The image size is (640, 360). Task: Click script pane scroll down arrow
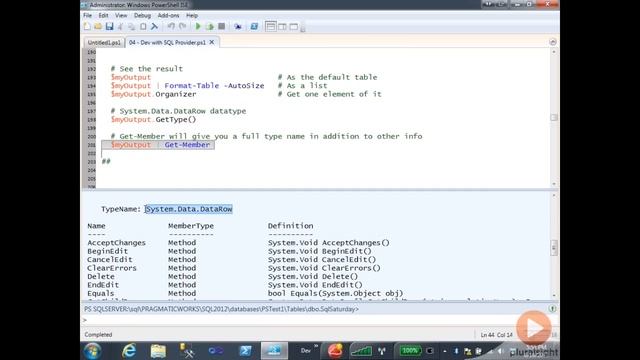click(x=554, y=184)
